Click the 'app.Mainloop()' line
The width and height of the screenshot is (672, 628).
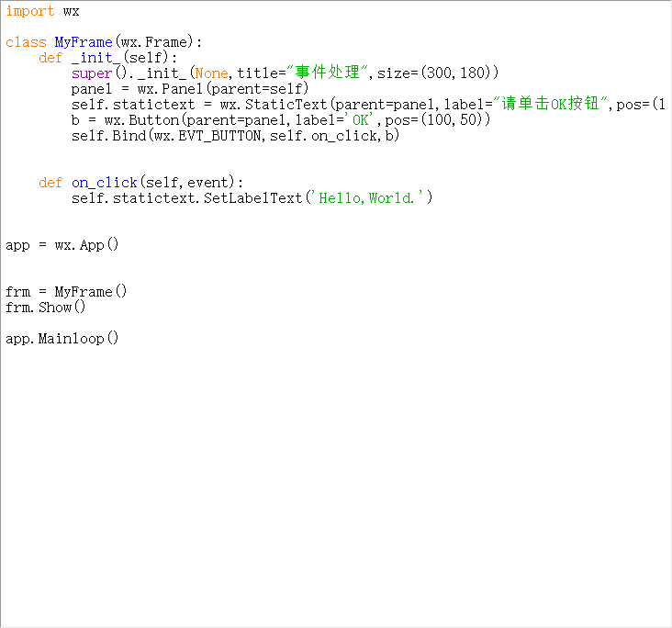click(62, 339)
